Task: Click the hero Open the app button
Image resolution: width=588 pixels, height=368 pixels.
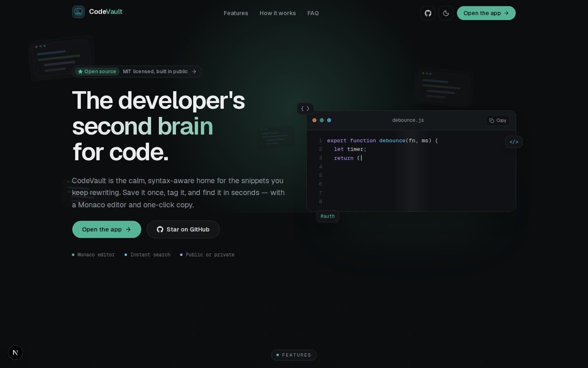Action: pyautogui.click(x=107, y=229)
